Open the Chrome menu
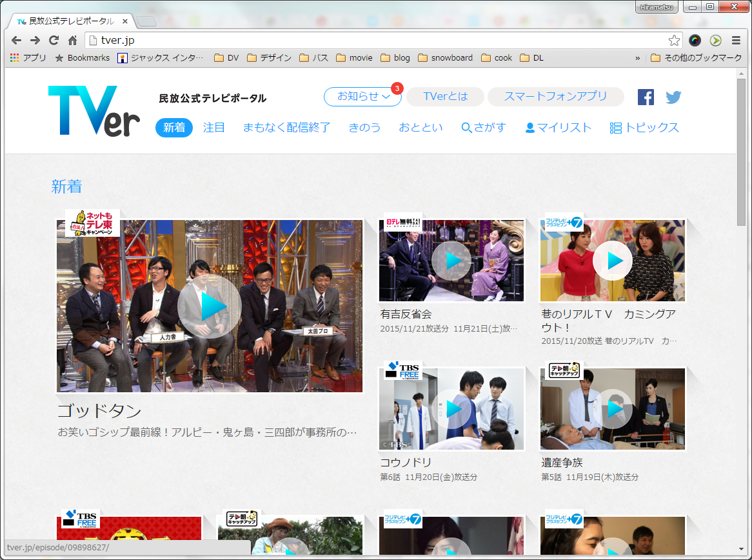Viewport: 752px width, 560px height. click(735, 40)
